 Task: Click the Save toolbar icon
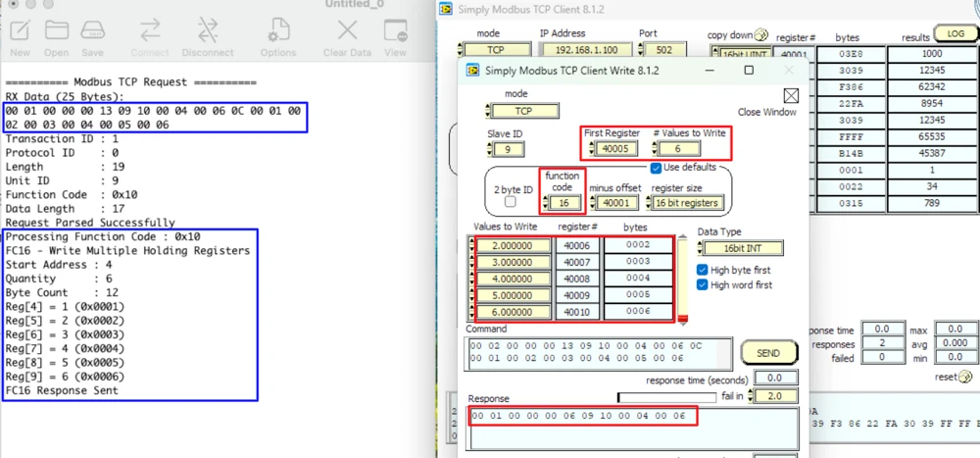[x=92, y=30]
